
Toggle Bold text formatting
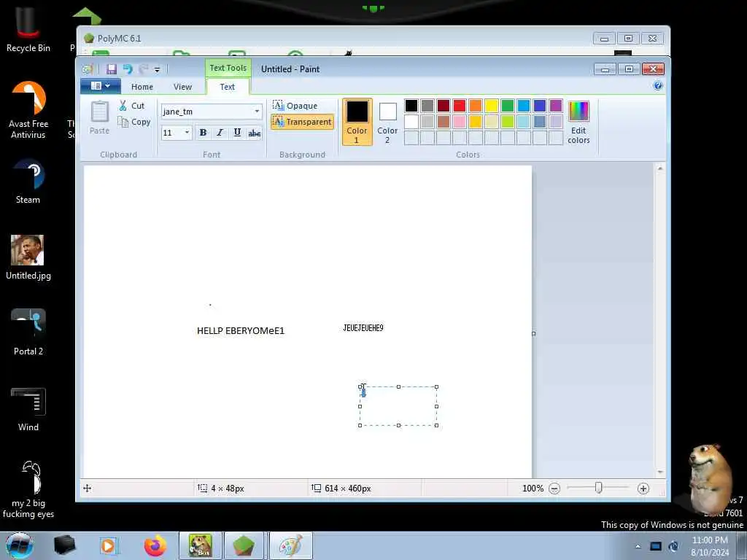click(x=203, y=133)
